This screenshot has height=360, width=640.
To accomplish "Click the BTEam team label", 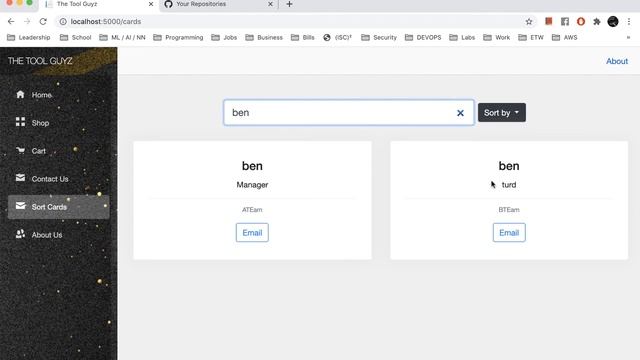I will click(509, 210).
